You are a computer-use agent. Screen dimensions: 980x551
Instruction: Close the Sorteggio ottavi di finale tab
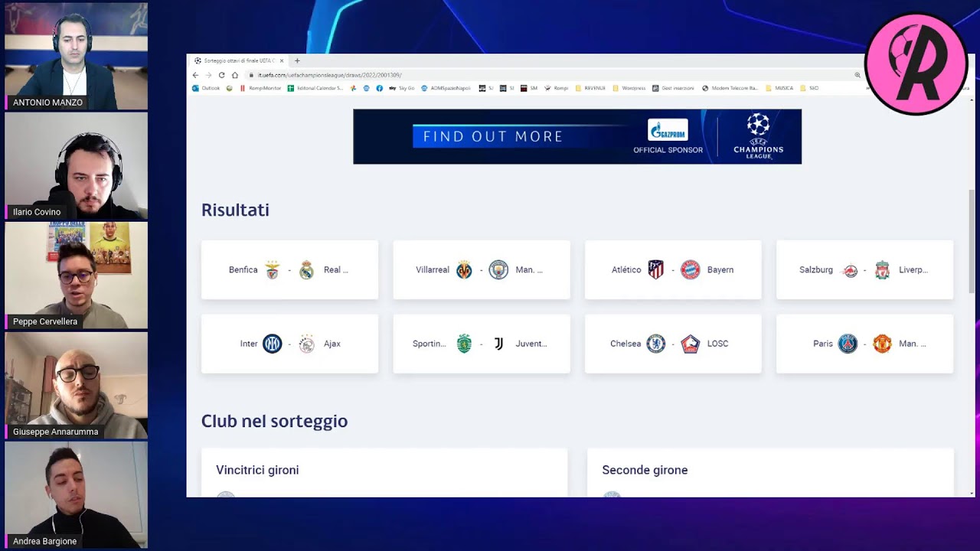(282, 60)
